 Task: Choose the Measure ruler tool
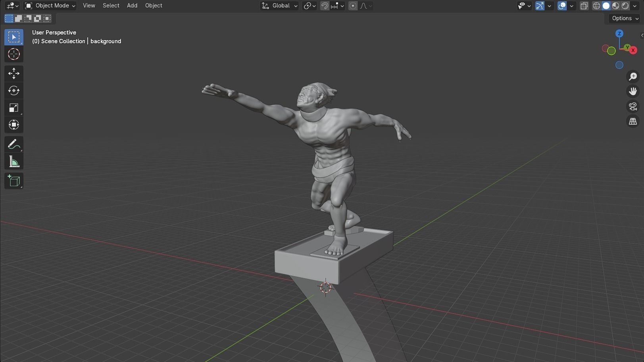(14, 162)
